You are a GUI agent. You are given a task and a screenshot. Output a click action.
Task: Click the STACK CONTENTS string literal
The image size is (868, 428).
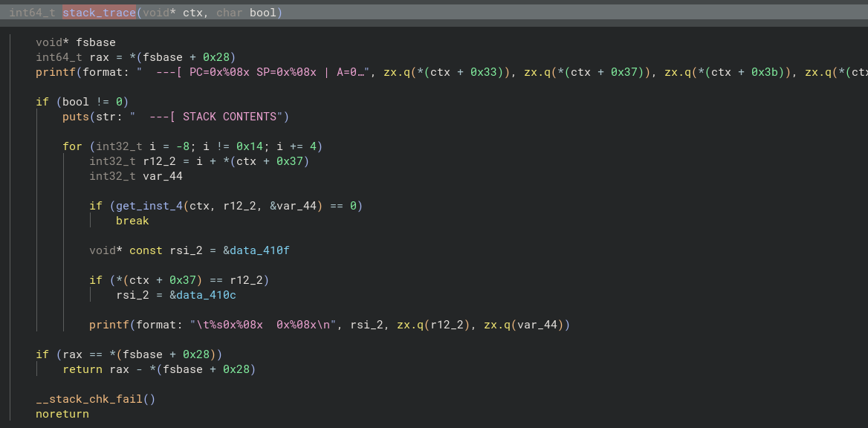pyautogui.click(x=210, y=117)
